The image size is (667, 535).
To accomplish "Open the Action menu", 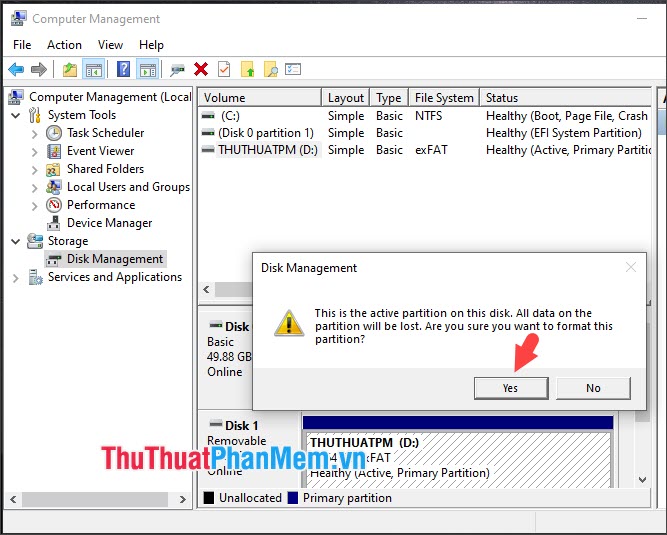I will (64, 45).
